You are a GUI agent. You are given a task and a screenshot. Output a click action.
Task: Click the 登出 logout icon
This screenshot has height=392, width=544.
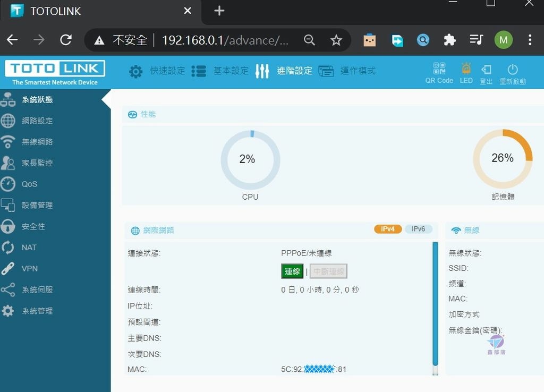tap(486, 70)
